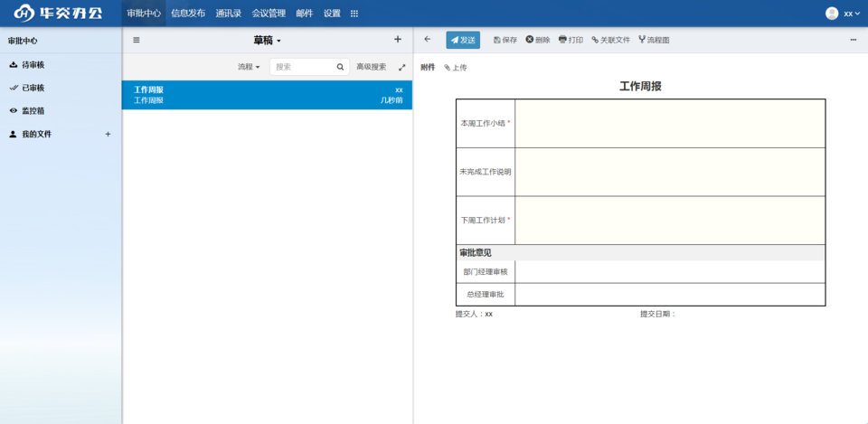Viewport: 868px width, 424px height.
Task: Save the draft with 保存
Action: (505, 40)
